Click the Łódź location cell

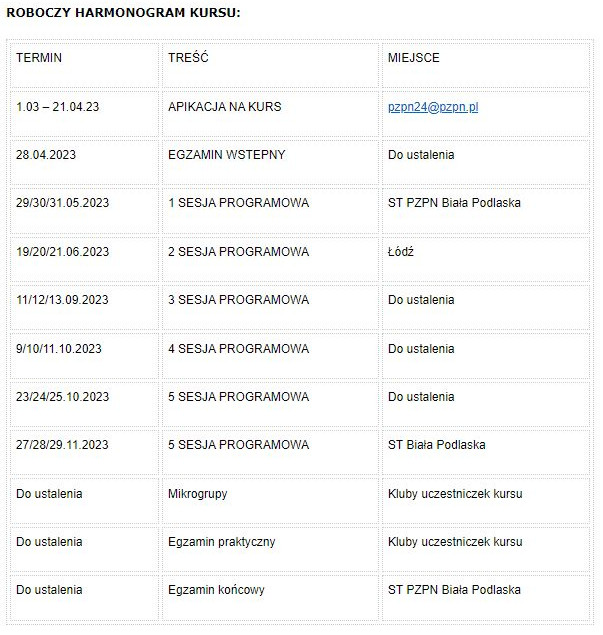click(x=400, y=252)
